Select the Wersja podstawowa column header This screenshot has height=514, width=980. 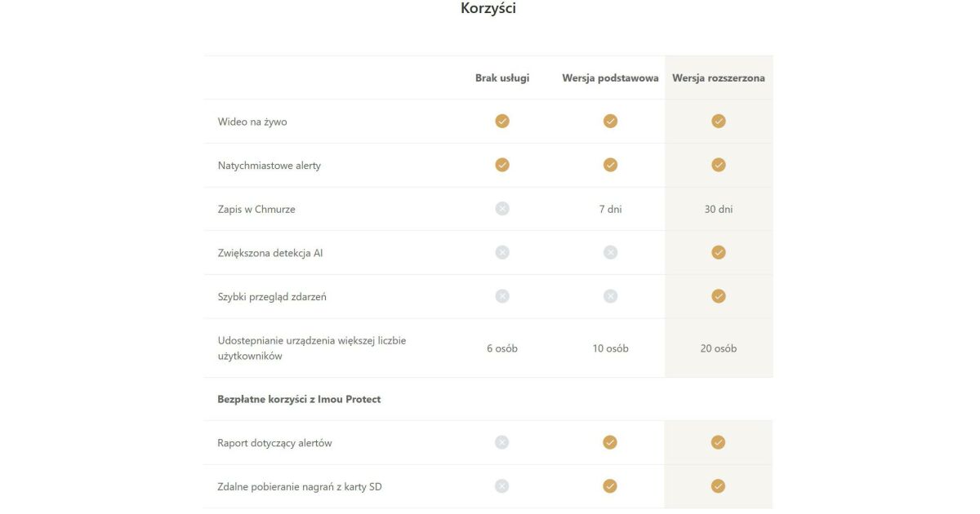pos(610,78)
